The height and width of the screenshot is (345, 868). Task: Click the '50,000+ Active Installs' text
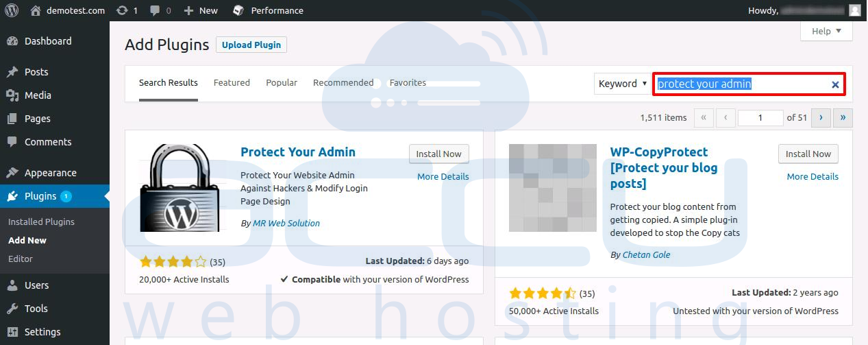coord(554,311)
